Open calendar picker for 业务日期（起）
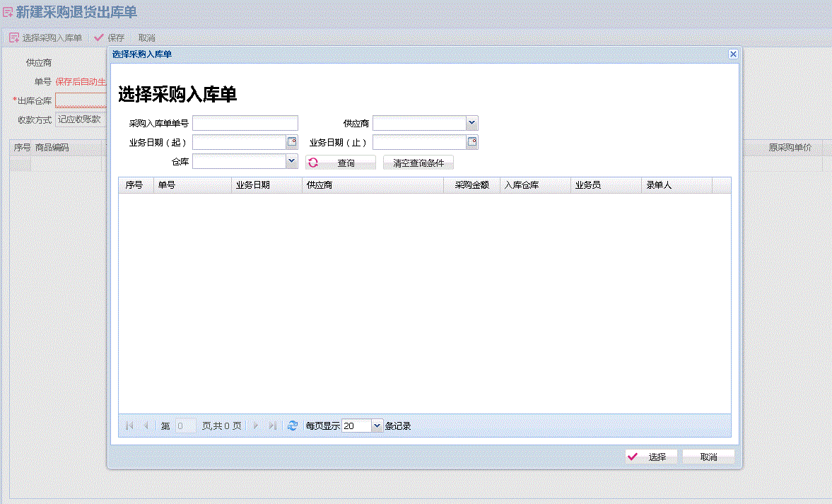This screenshot has width=832, height=504. click(292, 142)
